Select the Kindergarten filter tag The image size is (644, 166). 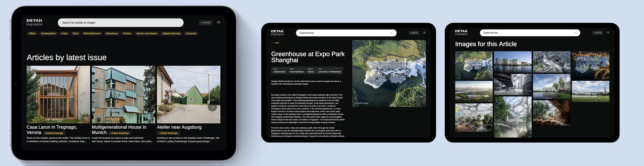pyautogui.click(x=48, y=34)
